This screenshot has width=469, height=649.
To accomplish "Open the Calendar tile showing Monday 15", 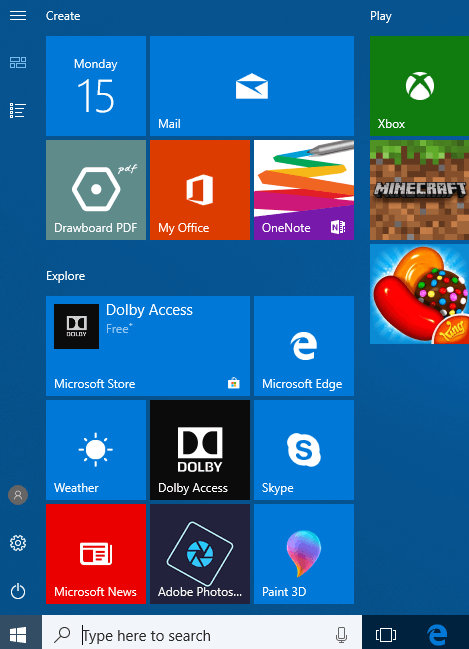I will coord(96,86).
